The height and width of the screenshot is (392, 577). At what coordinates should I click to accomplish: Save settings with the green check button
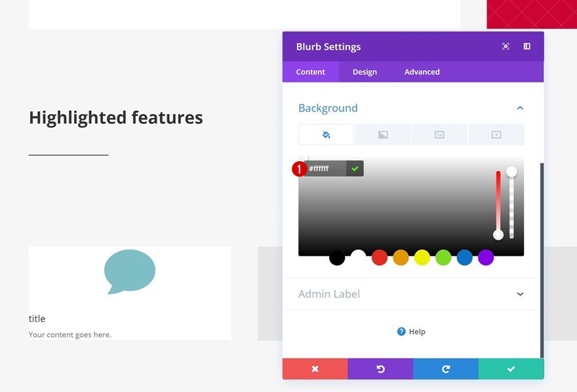pyautogui.click(x=511, y=368)
